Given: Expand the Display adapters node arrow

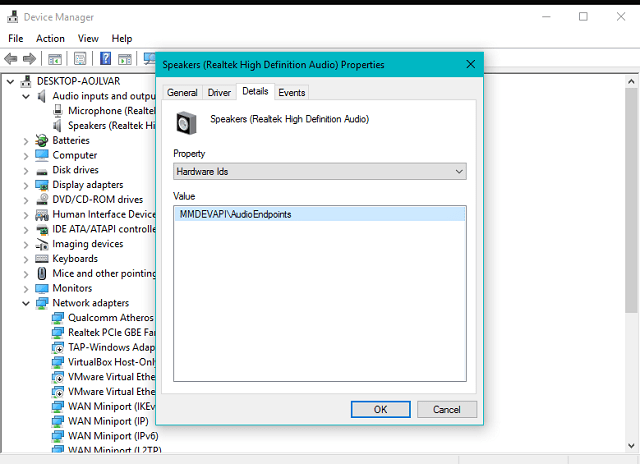Looking at the screenshot, I should click(x=26, y=186).
